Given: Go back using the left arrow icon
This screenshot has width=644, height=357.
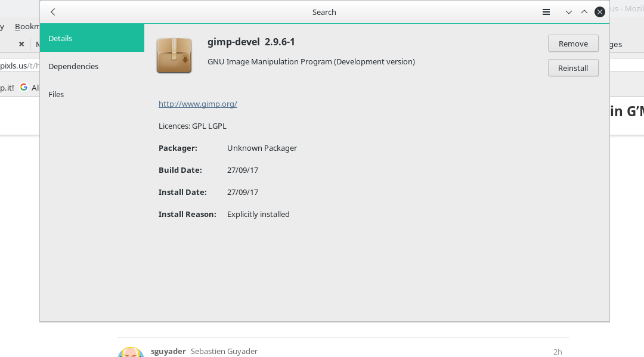Looking at the screenshot, I should [x=52, y=12].
